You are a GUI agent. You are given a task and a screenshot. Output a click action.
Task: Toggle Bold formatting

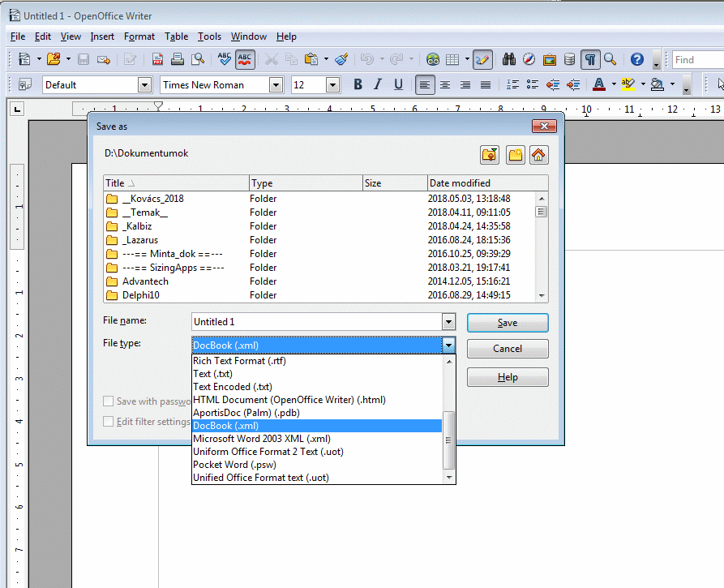pyautogui.click(x=358, y=84)
